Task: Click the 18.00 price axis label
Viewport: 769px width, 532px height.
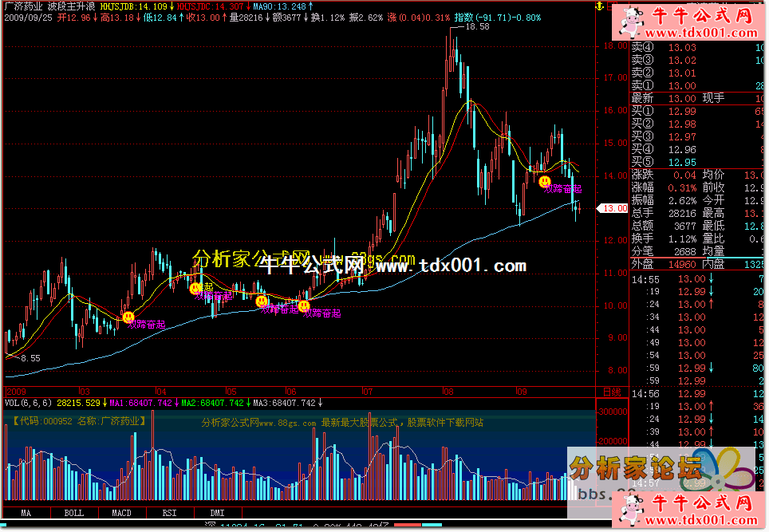Action: [616, 45]
